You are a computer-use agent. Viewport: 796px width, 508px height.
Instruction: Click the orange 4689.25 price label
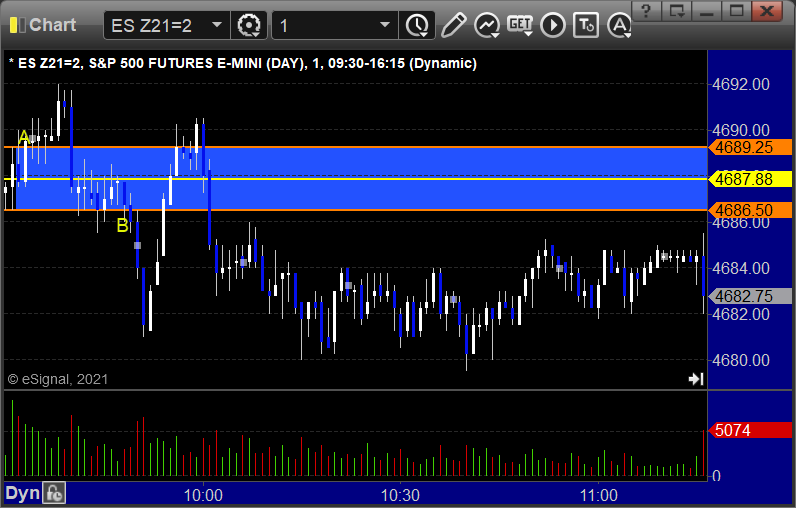[x=750, y=147]
